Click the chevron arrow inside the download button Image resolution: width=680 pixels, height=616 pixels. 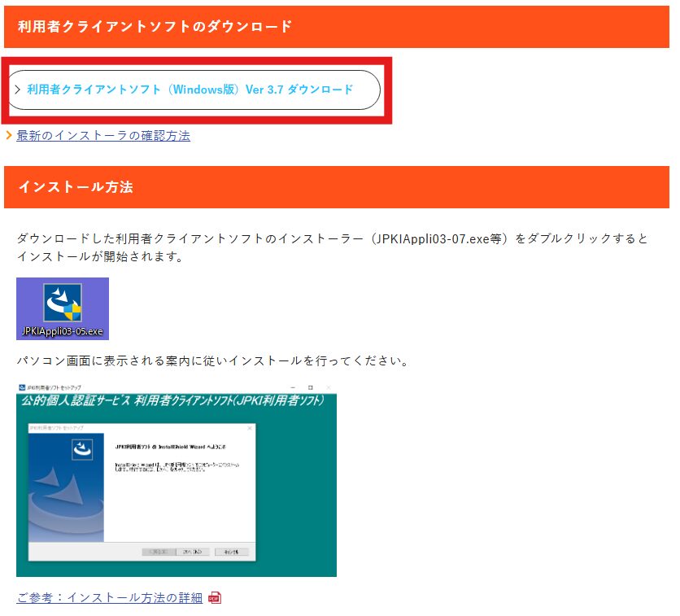[18, 90]
